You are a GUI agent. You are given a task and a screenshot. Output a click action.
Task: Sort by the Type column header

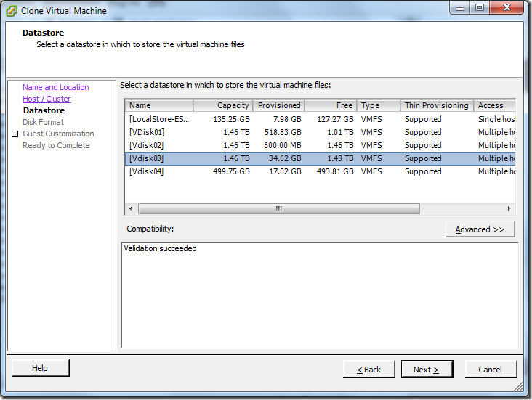pos(379,105)
